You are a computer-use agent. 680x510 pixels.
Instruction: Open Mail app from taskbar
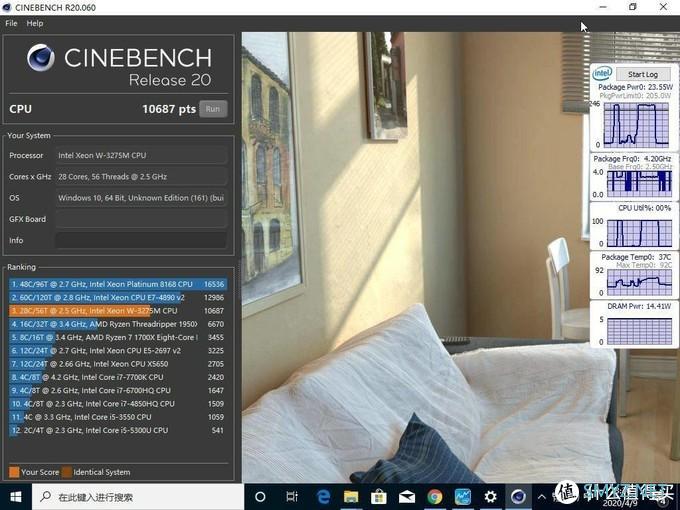[x=406, y=497]
